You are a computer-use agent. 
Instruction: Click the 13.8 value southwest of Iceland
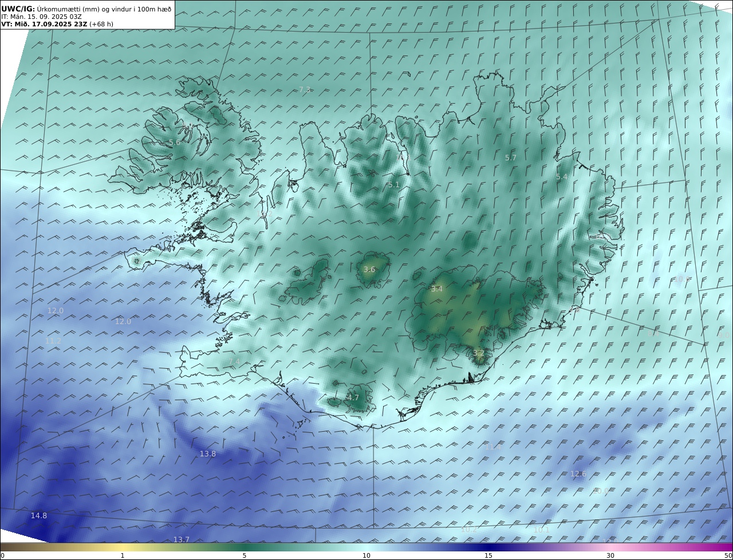click(x=208, y=453)
